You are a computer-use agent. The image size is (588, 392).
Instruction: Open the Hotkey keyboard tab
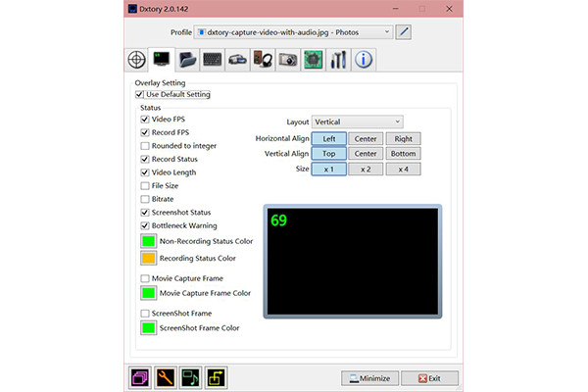coord(213,60)
